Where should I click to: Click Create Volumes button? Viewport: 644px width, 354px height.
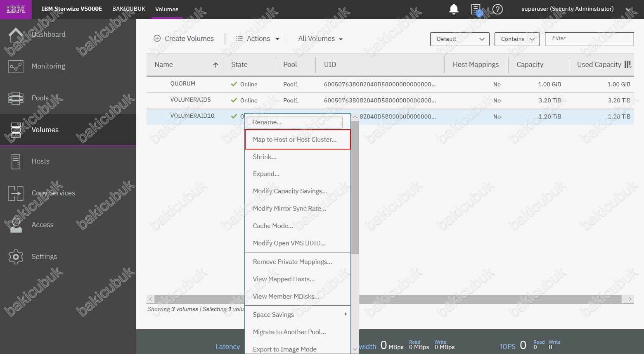click(x=184, y=38)
